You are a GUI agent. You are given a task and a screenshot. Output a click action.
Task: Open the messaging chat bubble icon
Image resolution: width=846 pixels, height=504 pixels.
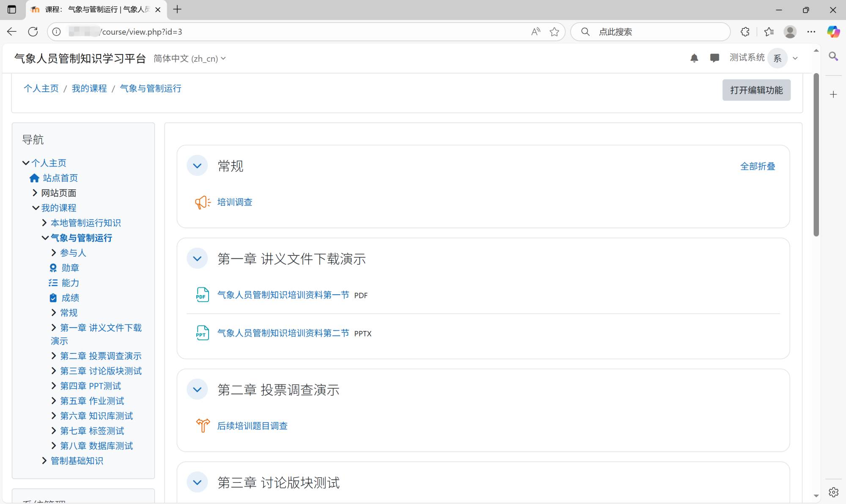coord(714,58)
